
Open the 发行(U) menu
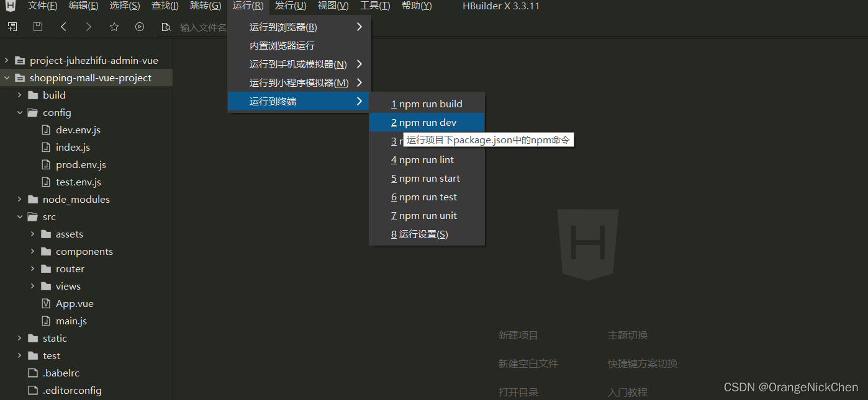click(x=291, y=6)
